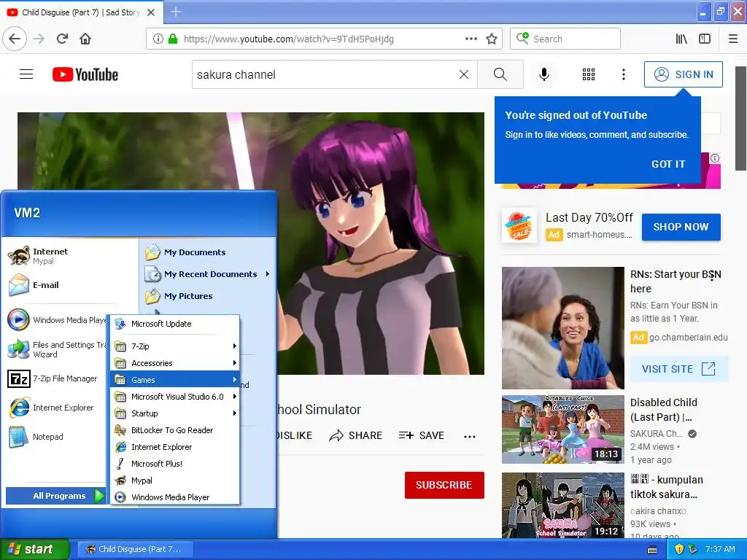Open a new tab with the plus icon
747x560 pixels.
click(x=175, y=12)
